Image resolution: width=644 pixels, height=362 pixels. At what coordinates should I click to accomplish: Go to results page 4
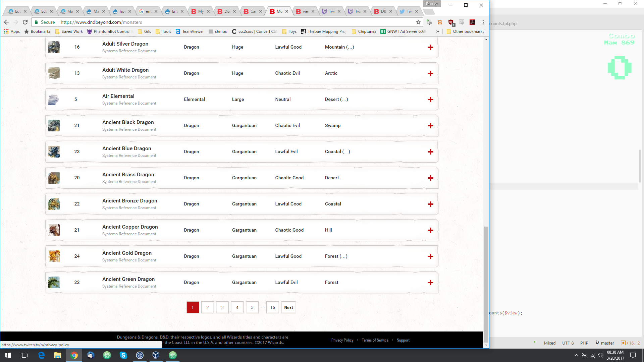[x=237, y=307]
